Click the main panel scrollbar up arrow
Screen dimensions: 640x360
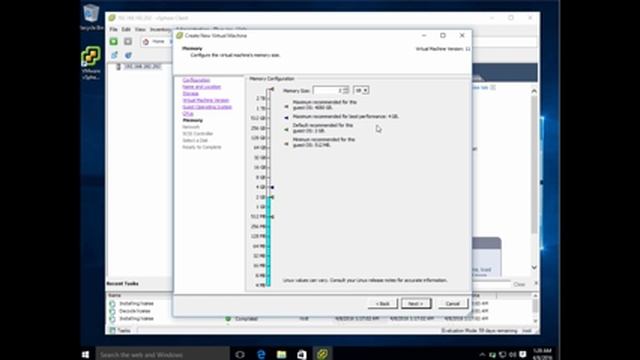534,91
